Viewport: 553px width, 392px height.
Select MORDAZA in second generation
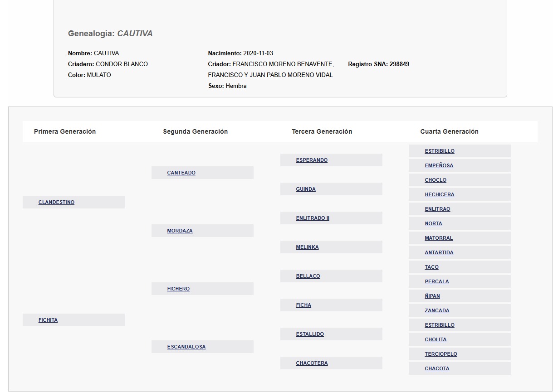(x=180, y=231)
